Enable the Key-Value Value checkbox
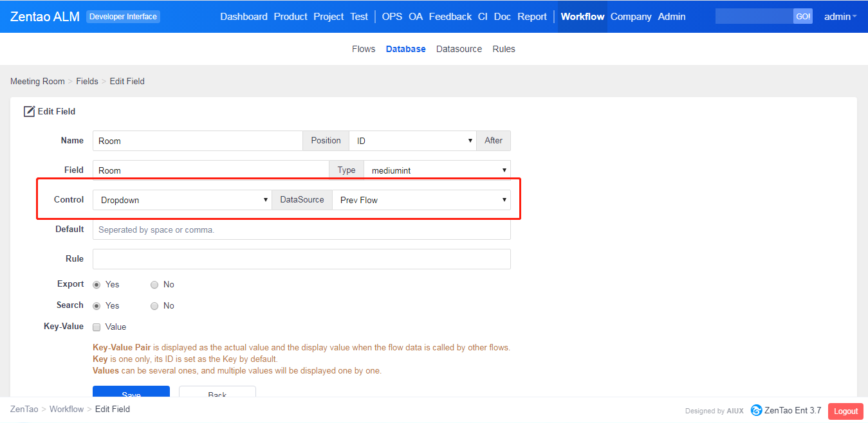This screenshot has width=868, height=423. pyautogui.click(x=97, y=327)
